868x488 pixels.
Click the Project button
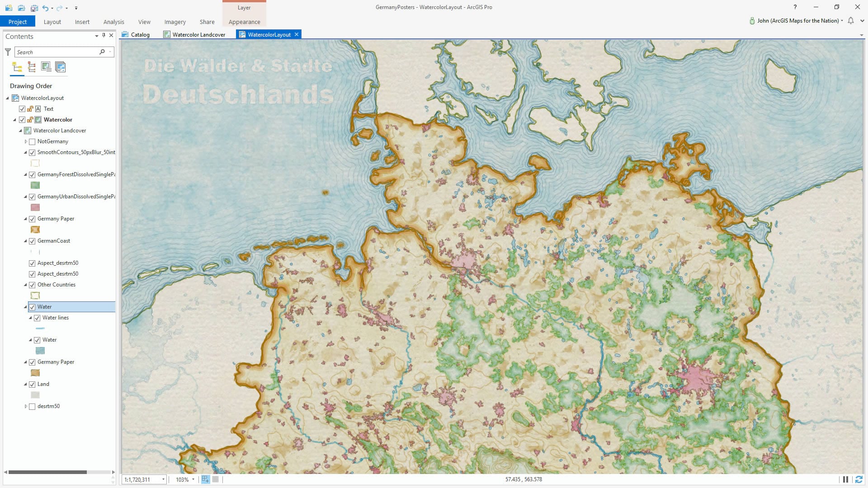[x=17, y=22]
